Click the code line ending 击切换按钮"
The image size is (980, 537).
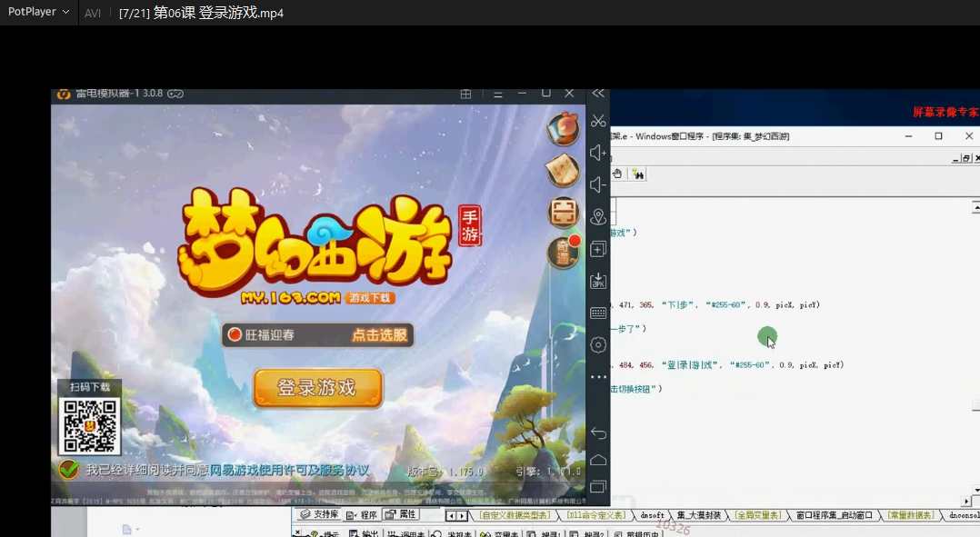point(636,388)
